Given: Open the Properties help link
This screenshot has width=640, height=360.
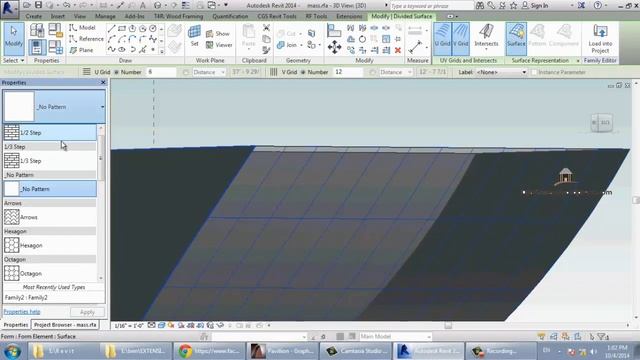Looking at the screenshot, I should point(22,312).
